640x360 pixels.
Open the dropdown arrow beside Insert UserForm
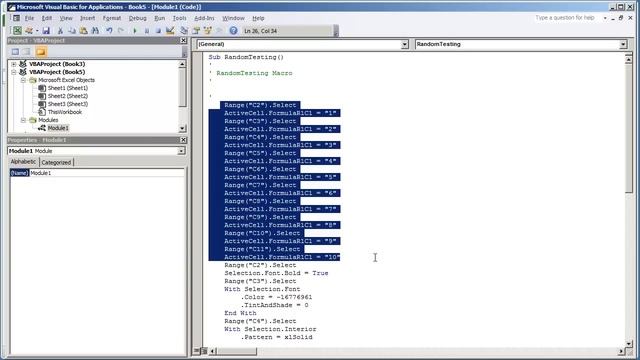pos(37,31)
